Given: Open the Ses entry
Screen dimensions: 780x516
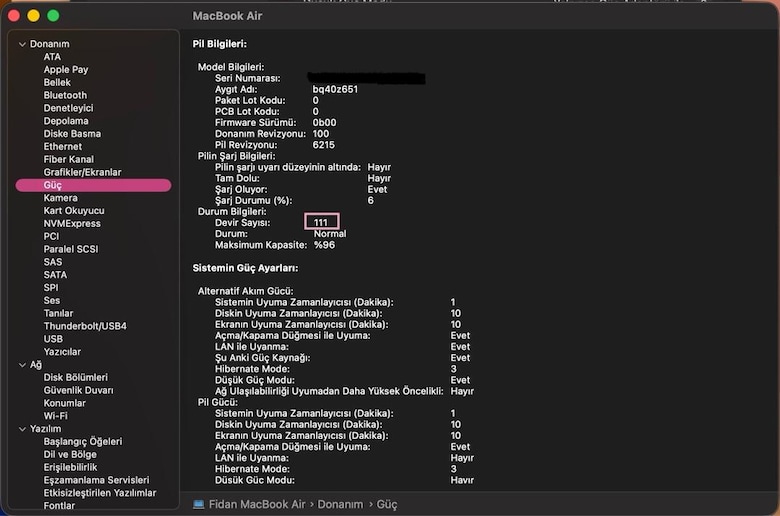Looking at the screenshot, I should tap(52, 301).
